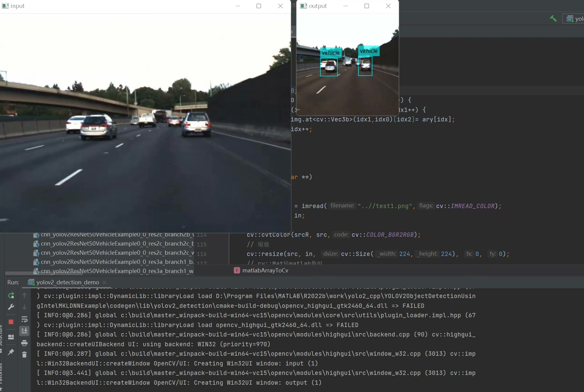This screenshot has height=392, width=584.
Task: Print the console output
Action: (x=24, y=343)
